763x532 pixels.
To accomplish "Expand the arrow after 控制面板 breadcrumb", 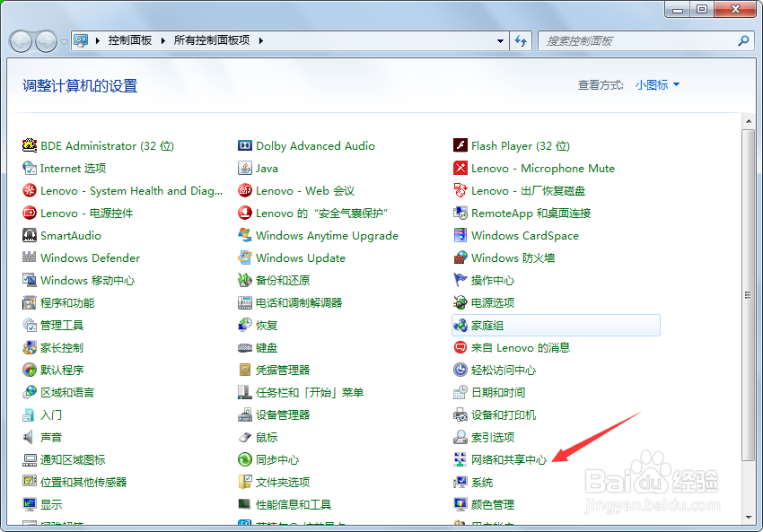I will [163, 41].
